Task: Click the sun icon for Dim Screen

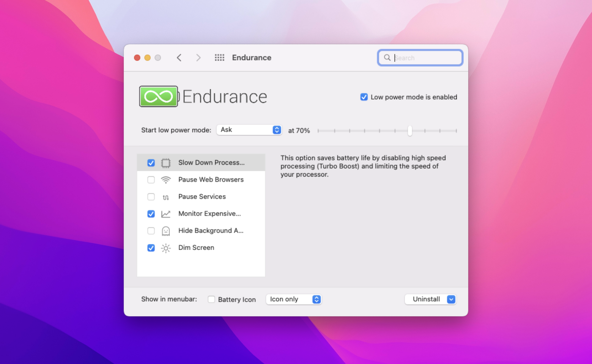Action: coord(166,248)
